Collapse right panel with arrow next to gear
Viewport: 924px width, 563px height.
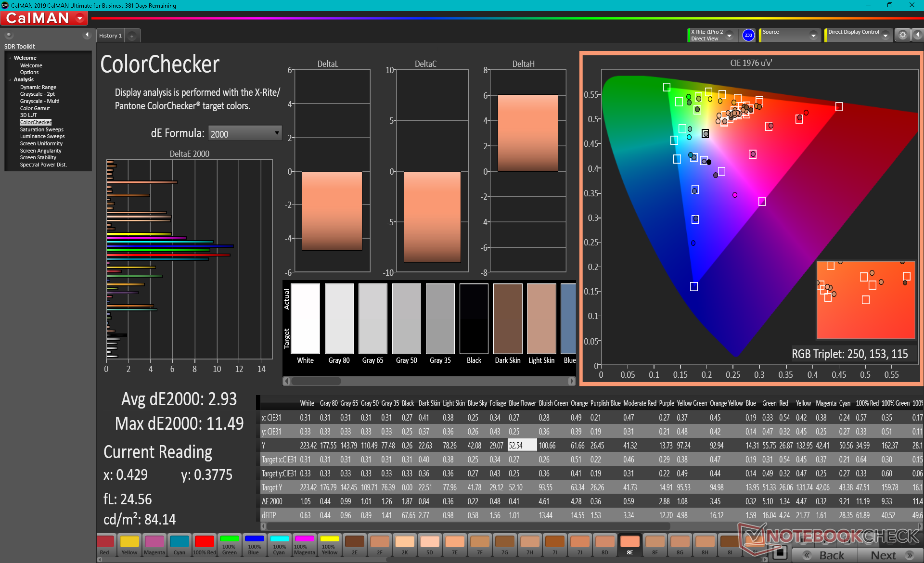(917, 35)
